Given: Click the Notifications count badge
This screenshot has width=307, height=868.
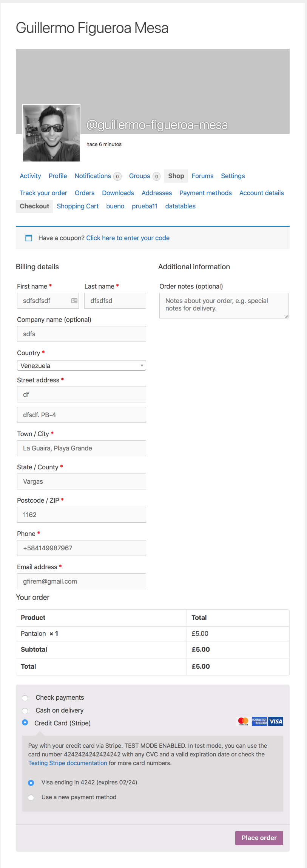Looking at the screenshot, I should tap(117, 176).
